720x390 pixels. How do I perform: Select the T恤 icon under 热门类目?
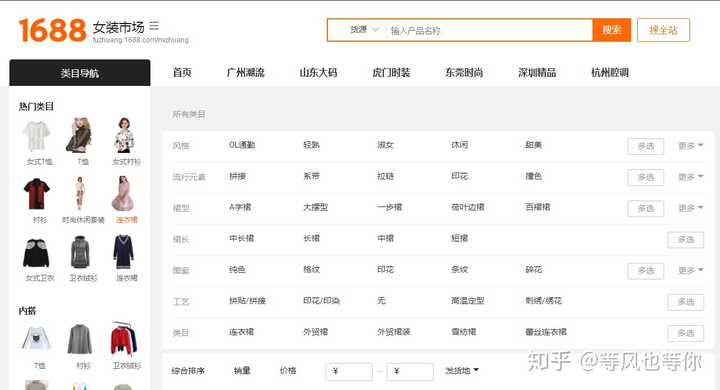pyautogui.click(x=79, y=135)
